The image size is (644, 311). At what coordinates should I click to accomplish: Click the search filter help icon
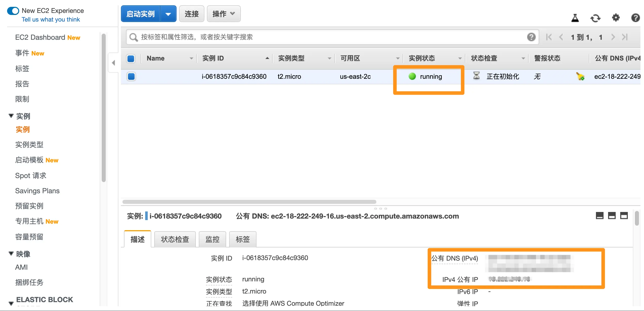531,37
